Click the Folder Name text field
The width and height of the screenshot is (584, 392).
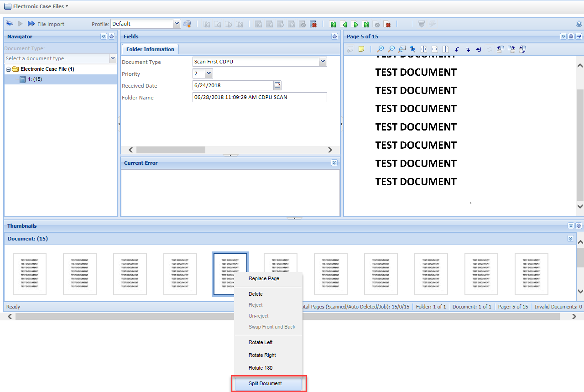(260, 97)
